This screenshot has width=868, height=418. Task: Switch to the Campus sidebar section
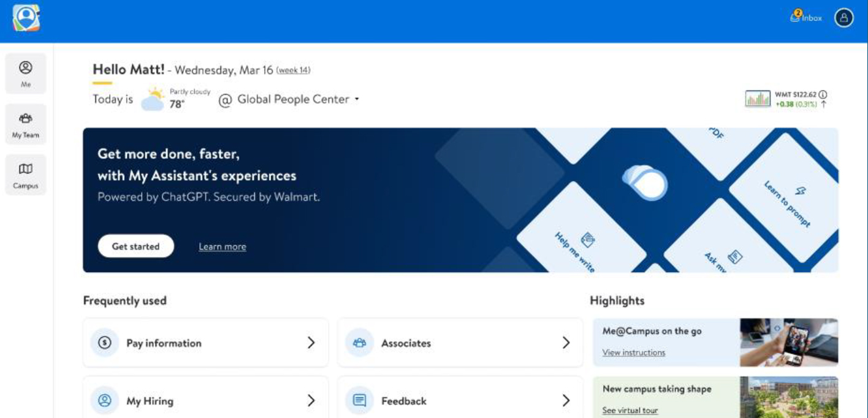pos(26,175)
